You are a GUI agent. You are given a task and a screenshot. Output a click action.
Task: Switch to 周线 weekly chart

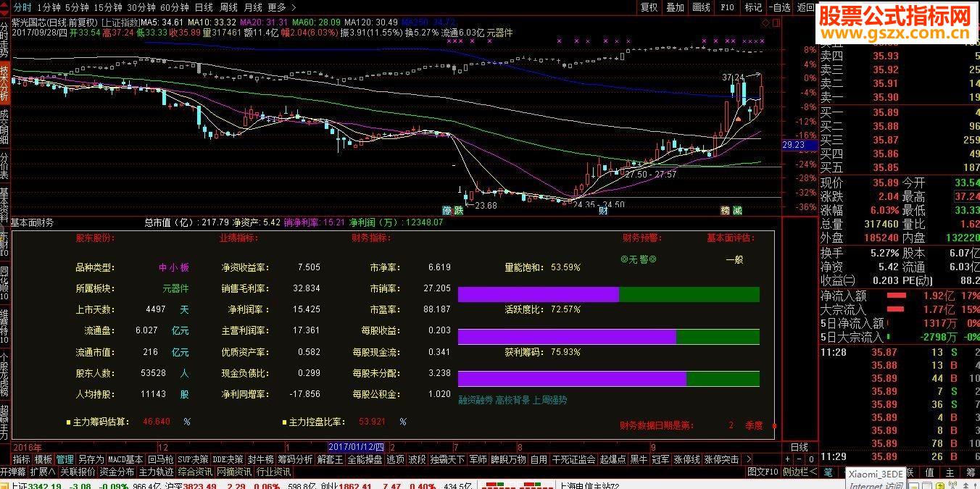[228, 7]
